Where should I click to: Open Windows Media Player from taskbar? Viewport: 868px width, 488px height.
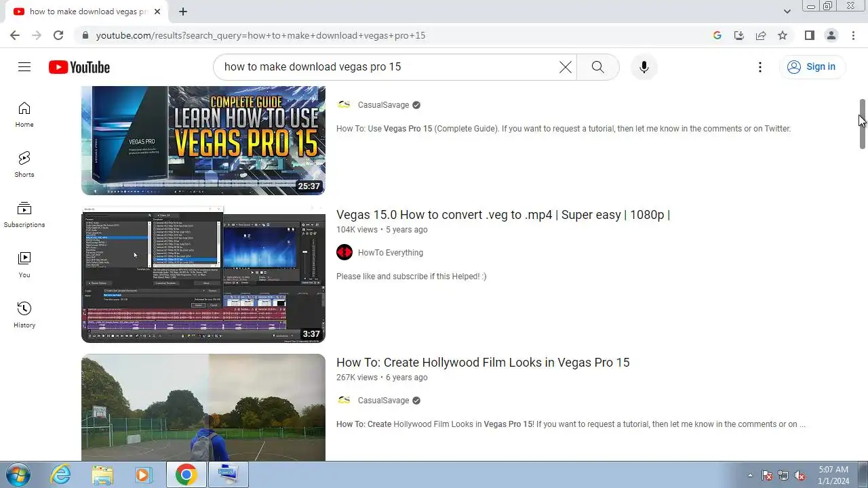143,474
